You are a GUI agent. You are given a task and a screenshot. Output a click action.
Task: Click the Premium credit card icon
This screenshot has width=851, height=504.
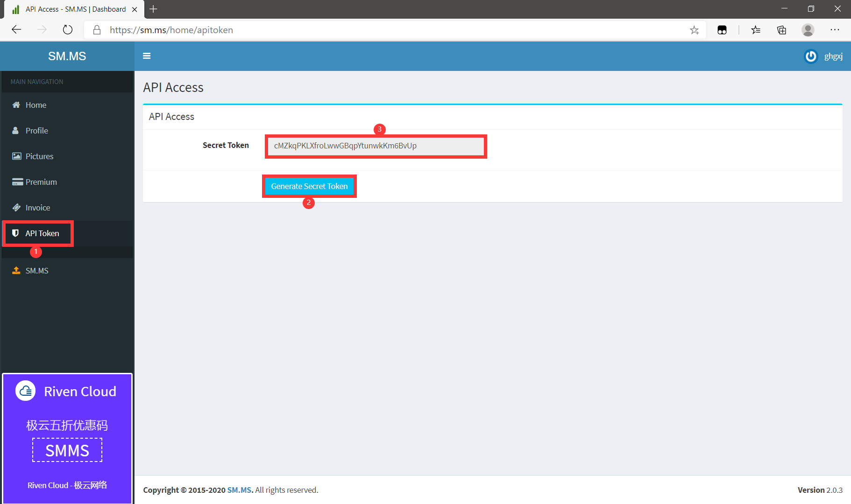18,182
